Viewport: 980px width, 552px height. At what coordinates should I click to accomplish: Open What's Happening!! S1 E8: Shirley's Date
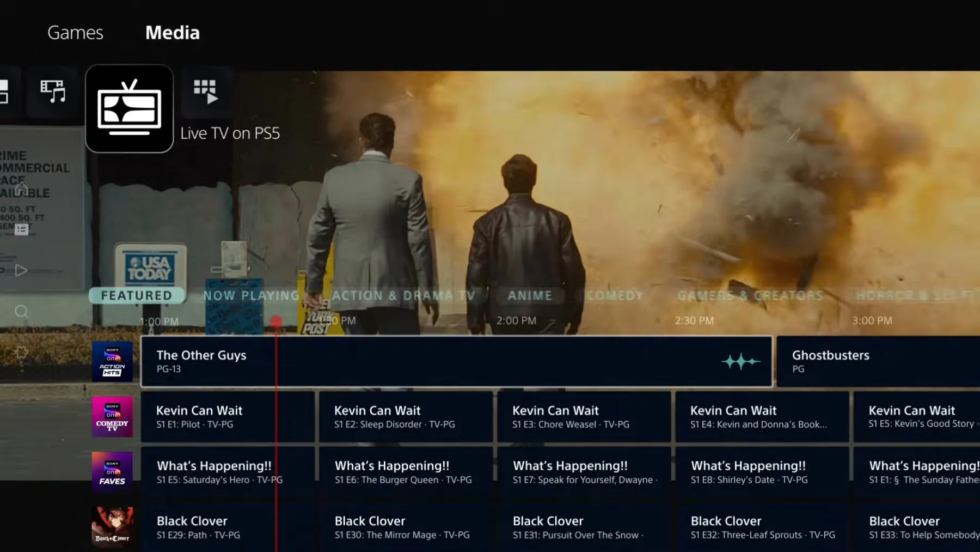click(x=762, y=472)
